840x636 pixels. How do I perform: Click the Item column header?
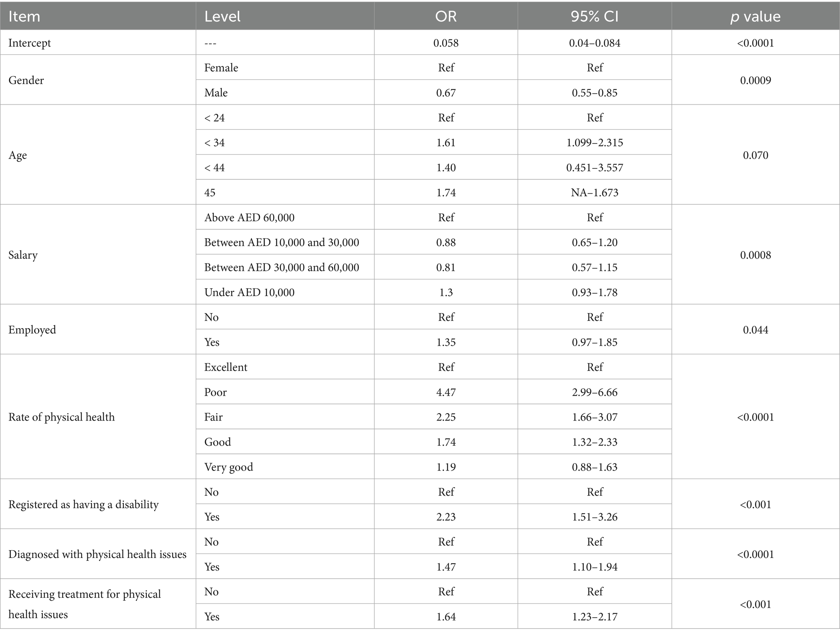pos(24,16)
